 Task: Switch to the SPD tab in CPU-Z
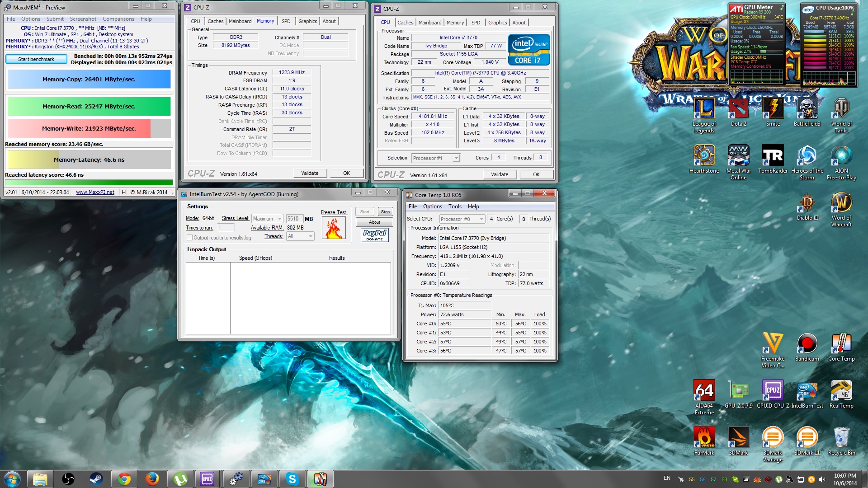point(286,21)
